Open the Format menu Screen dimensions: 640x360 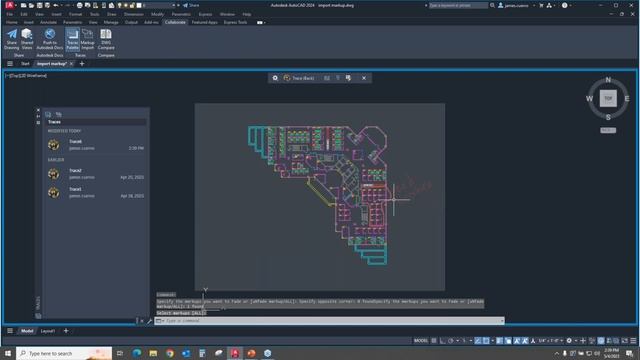click(75, 14)
